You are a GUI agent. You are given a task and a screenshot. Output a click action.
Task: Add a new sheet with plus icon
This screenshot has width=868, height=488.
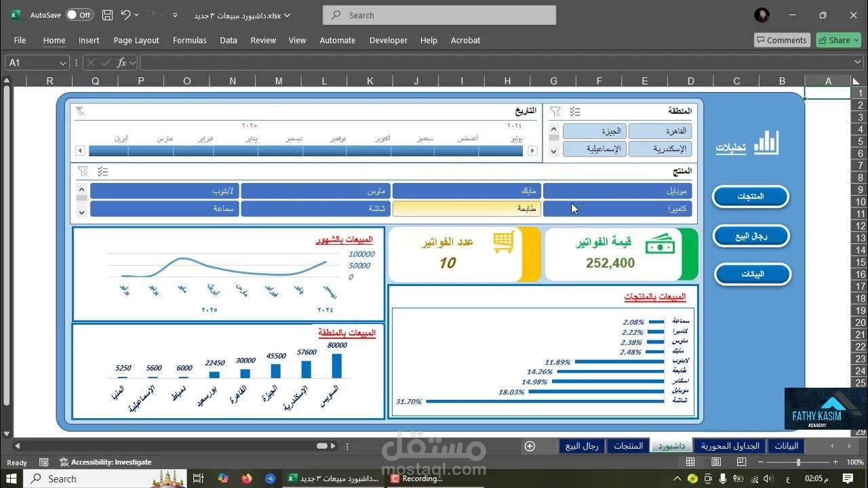pos(530,446)
